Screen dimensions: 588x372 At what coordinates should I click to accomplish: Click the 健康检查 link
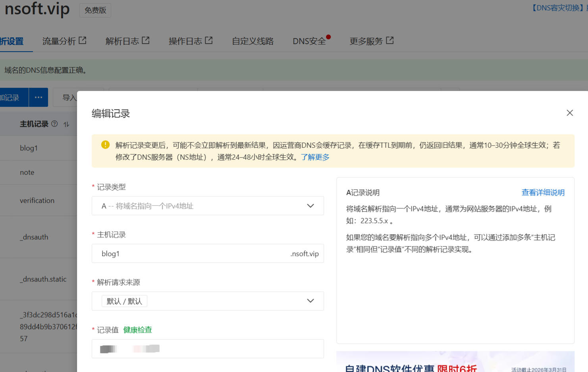point(137,330)
